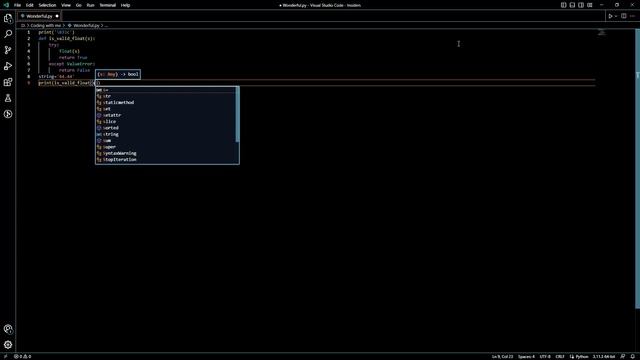
Task: Open the Run menu
Action: pos(90,5)
